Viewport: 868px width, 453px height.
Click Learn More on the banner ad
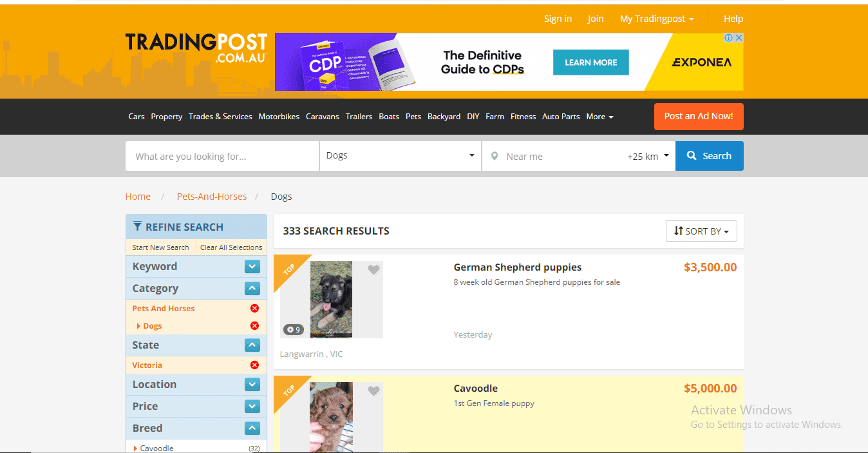pos(591,63)
